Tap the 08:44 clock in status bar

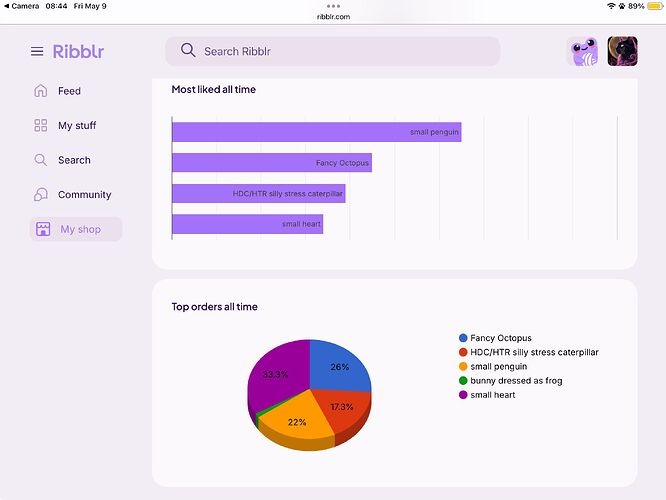pos(56,6)
